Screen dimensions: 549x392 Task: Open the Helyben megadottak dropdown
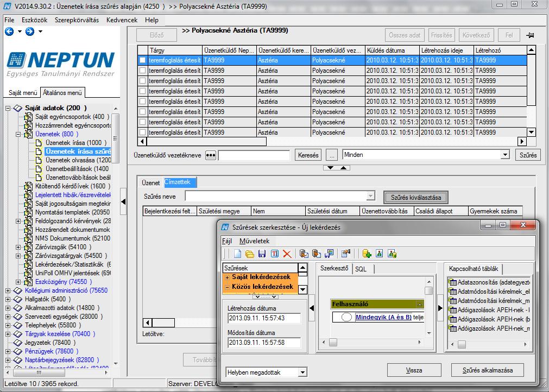(x=302, y=372)
